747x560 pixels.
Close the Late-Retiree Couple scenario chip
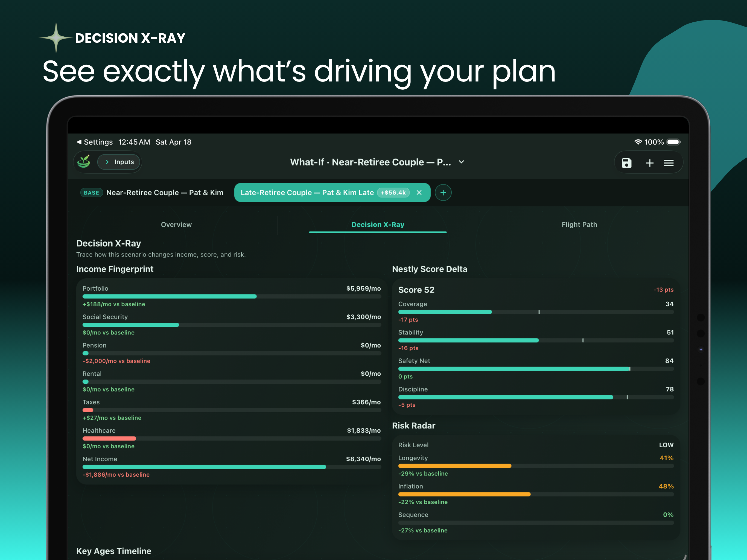[419, 192]
